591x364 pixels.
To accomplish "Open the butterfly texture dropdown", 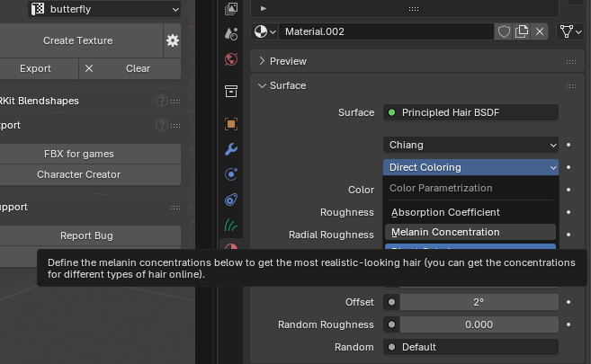I will (x=103, y=9).
